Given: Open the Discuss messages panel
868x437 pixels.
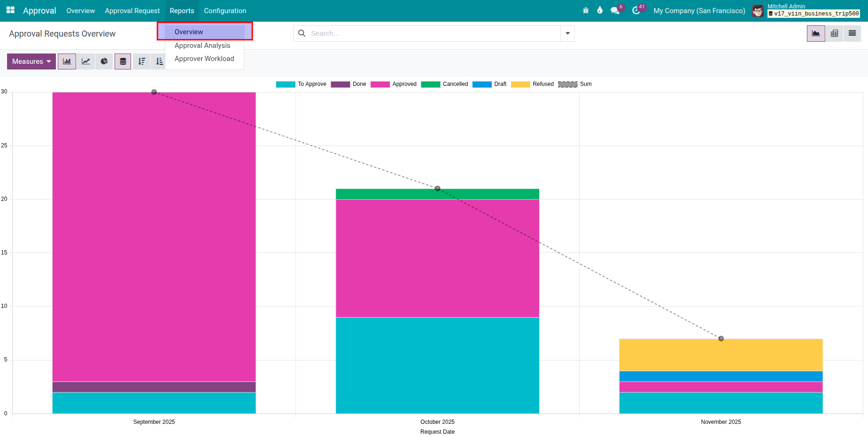Looking at the screenshot, I should (x=615, y=9).
